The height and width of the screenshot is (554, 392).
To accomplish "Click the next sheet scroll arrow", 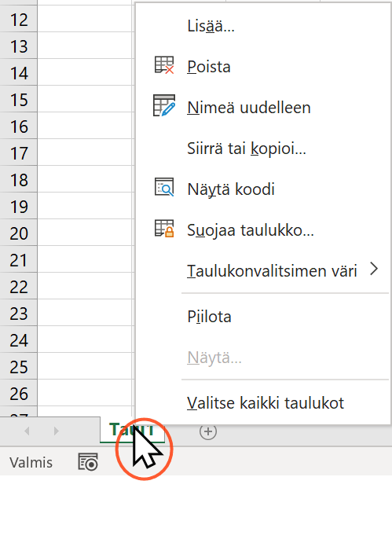I will [x=56, y=431].
